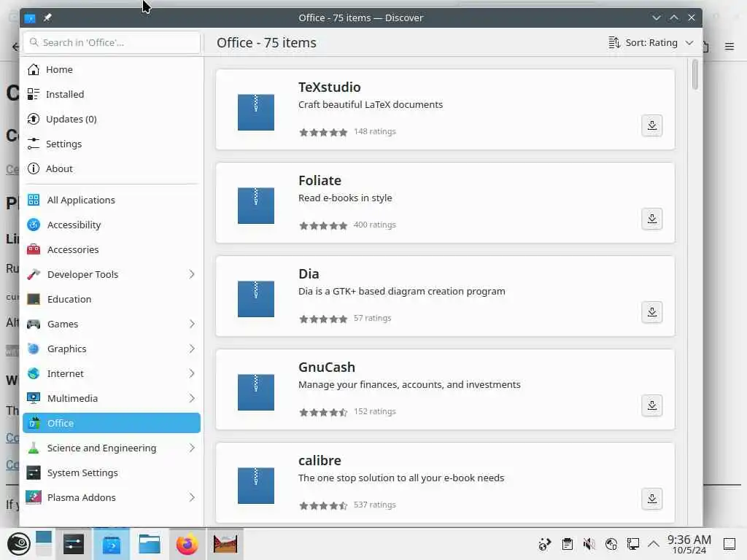This screenshot has height=560, width=747.
Task: Click the 400 ratings text for Foliate
Action: [374, 225]
